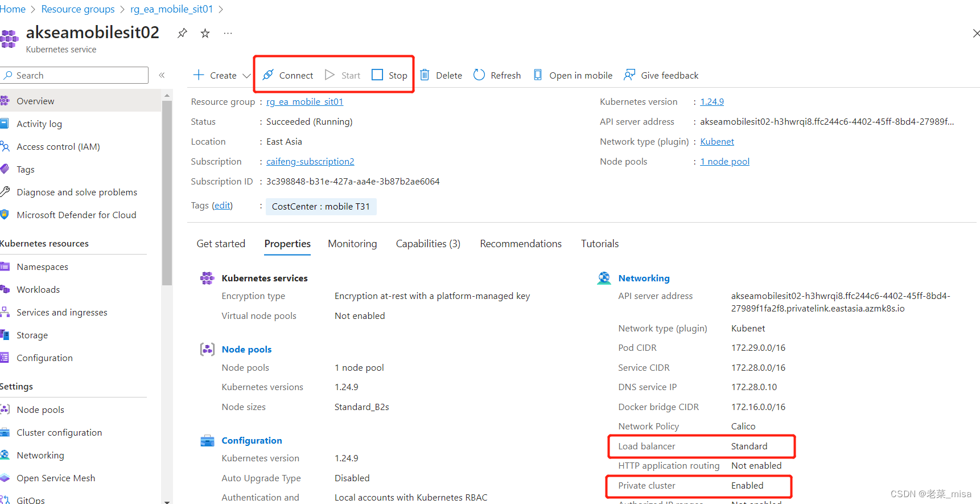Screen dimensions: 980x504
Task: Click the Services and ingresses icon
Action: click(x=5, y=312)
